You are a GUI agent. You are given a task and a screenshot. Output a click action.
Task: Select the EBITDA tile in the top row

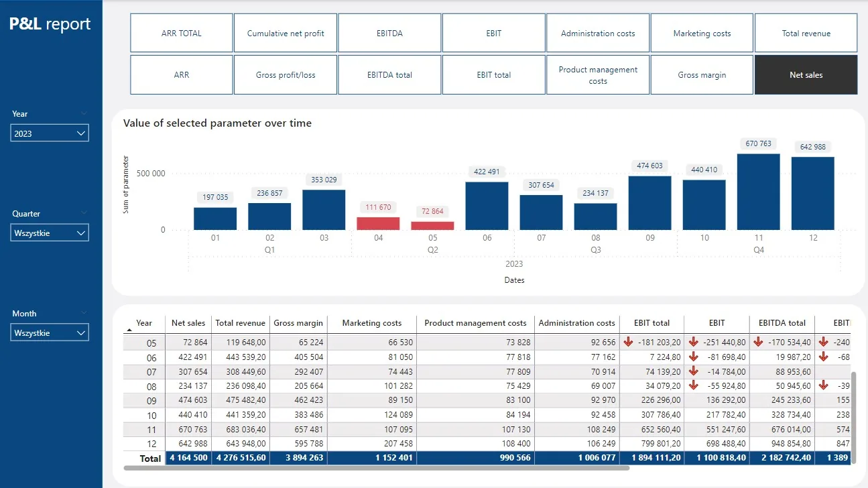click(390, 33)
